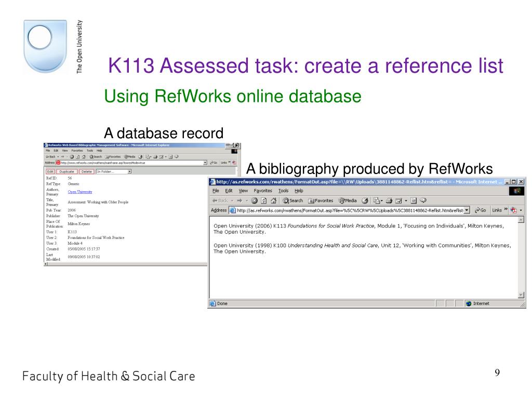Click Mail icon in bibliography window
Screen dimensions: 532x399
coord(377,201)
